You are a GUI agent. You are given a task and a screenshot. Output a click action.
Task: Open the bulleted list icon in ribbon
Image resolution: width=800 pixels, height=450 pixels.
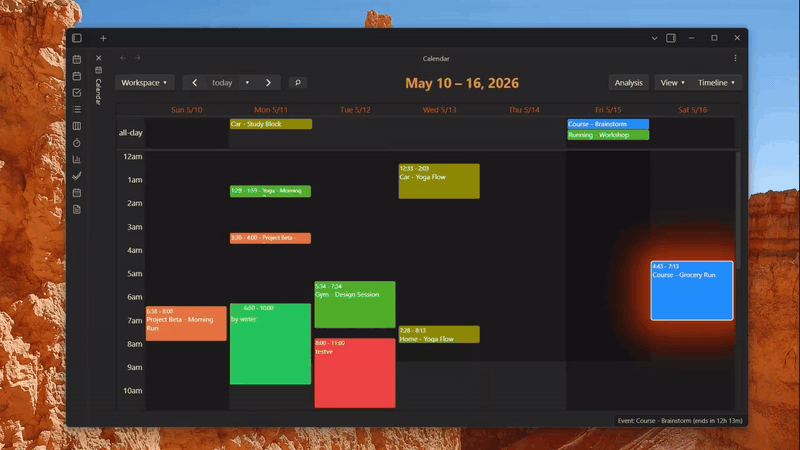click(x=77, y=109)
